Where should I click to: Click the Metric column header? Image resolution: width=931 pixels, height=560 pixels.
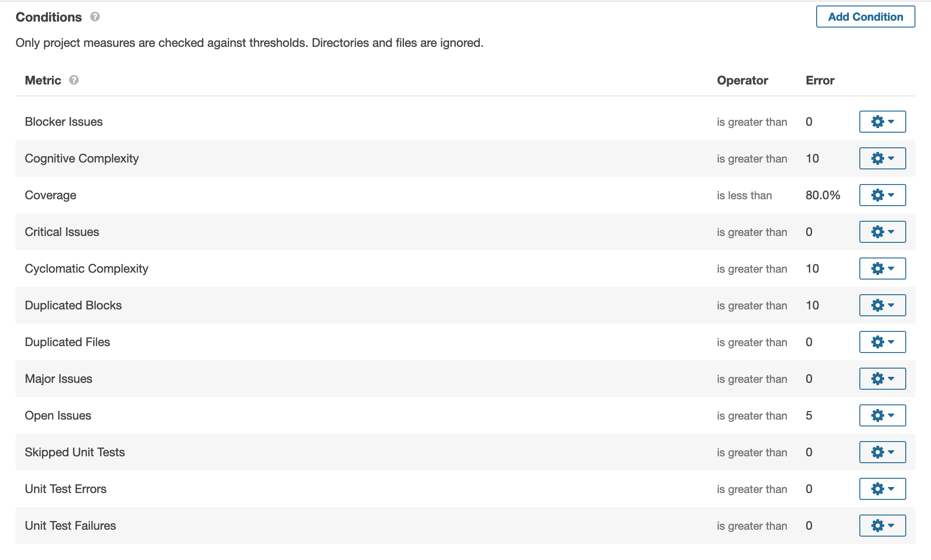point(43,80)
